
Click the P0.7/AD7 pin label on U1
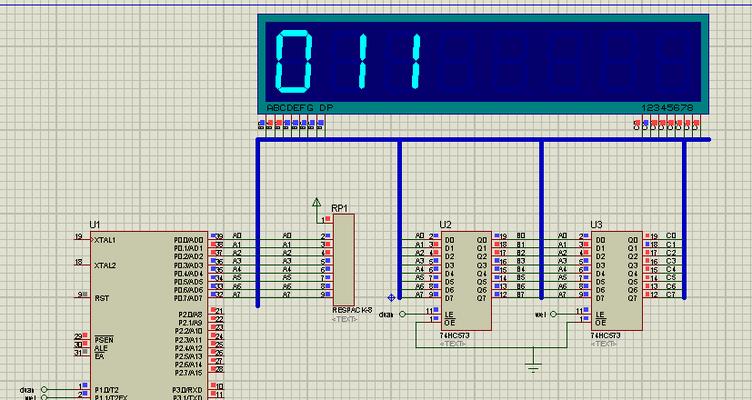(x=188, y=298)
